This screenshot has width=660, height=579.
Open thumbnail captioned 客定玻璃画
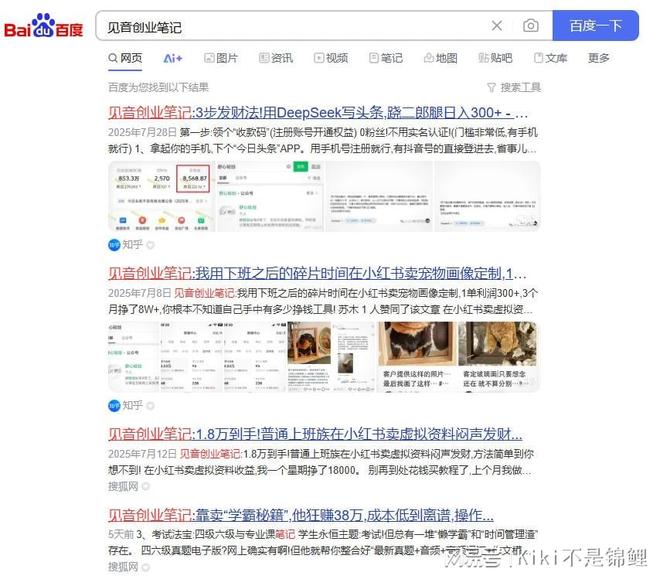click(x=498, y=357)
